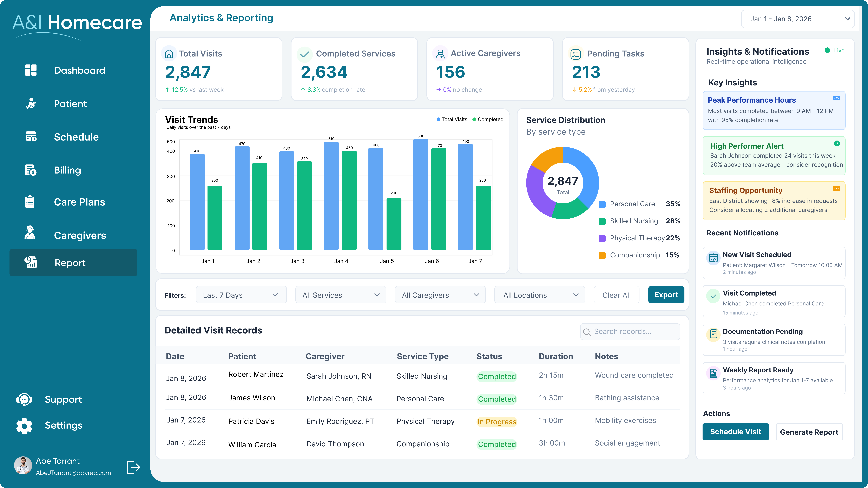Select the Patient sidebar icon

coord(31,103)
